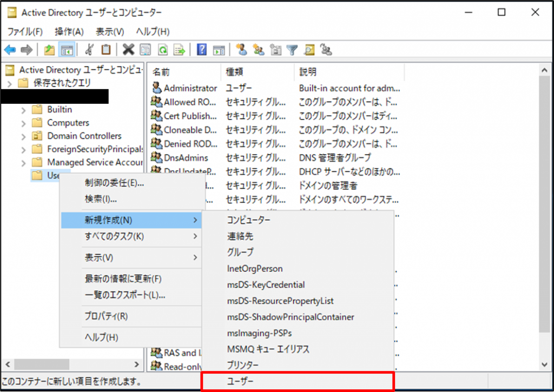The height and width of the screenshot is (392, 554).
Task: Click the Builtin folder icon in the tree
Action: 37,109
